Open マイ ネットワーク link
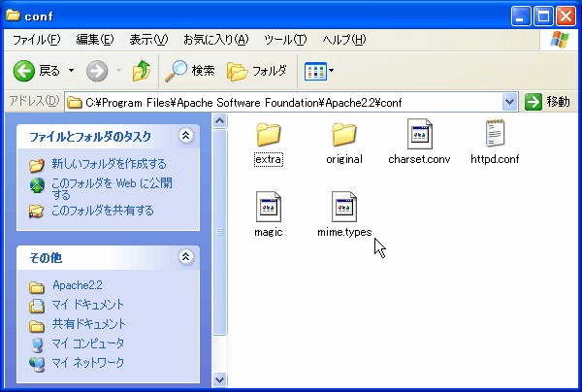The width and height of the screenshot is (582, 392). point(87,362)
